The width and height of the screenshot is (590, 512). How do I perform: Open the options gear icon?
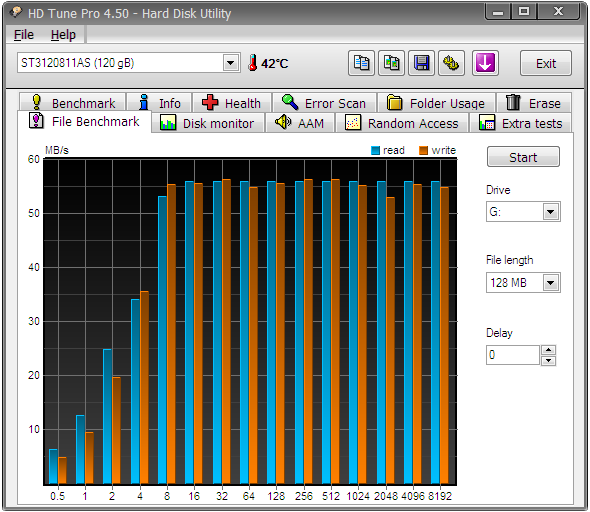(x=451, y=63)
